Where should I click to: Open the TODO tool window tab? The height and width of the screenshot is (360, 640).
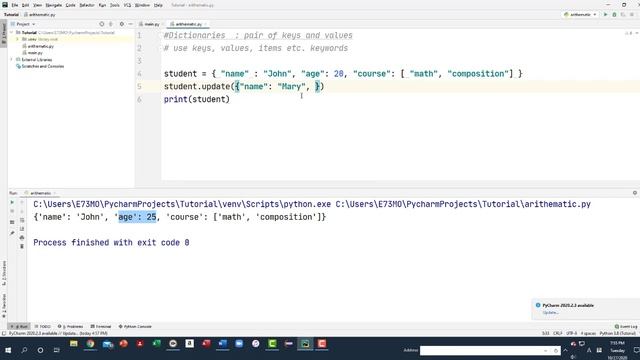(43, 327)
